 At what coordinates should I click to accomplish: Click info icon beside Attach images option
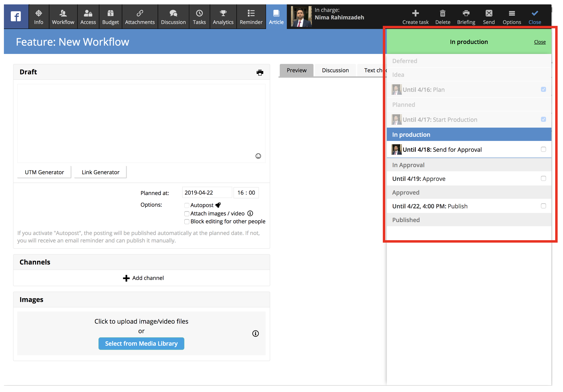pos(250,213)
